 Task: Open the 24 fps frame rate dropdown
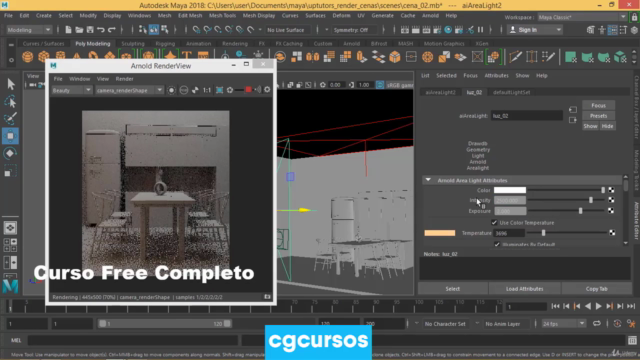(564, 324)
